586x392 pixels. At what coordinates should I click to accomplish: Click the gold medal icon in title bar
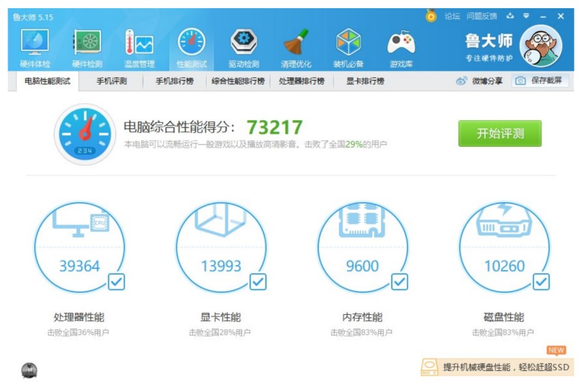[x=431, y=16]
